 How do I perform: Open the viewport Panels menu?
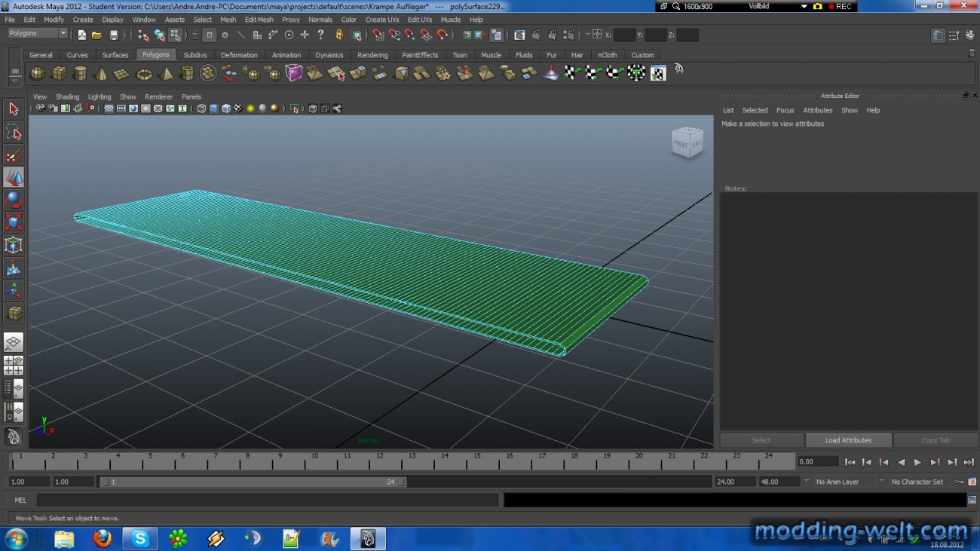click(191, 96)
